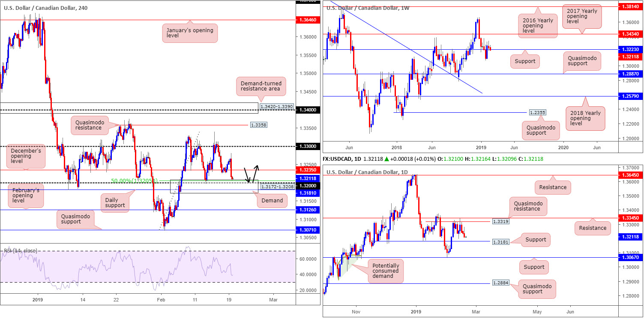Screen dimensions: 644x319
Task: Click the blue 1.31260 price label
Action: (307, 210)
